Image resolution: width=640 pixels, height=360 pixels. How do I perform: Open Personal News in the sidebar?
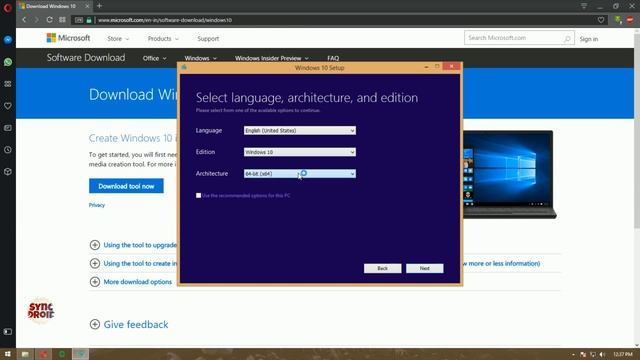[8, 128]
